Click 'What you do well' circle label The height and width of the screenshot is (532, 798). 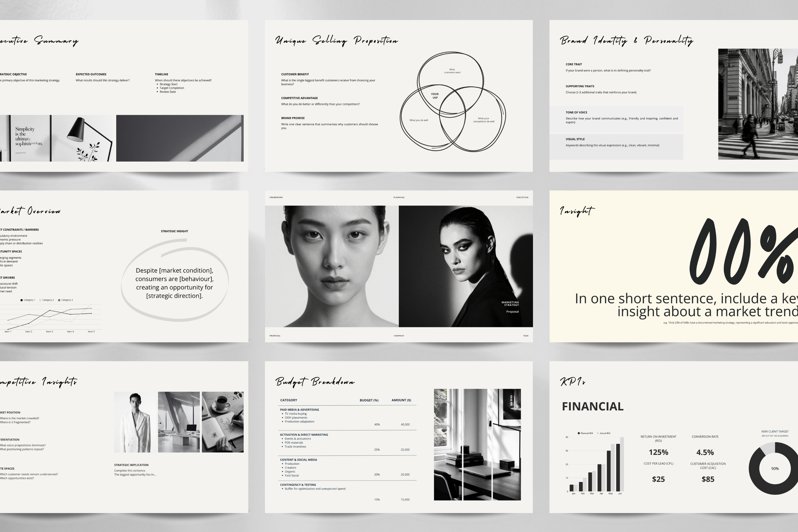tap(419, 120)
